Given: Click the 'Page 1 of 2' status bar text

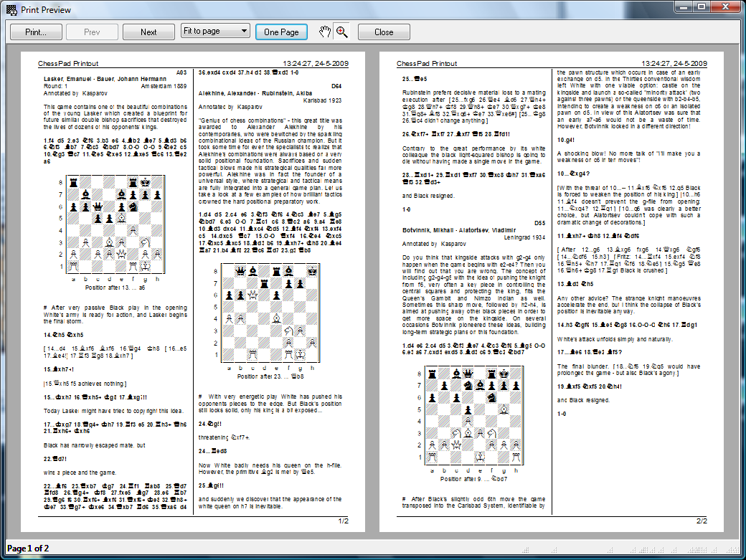Looking at the screenshot, I should pyautogui.click(x=28, y=549).
